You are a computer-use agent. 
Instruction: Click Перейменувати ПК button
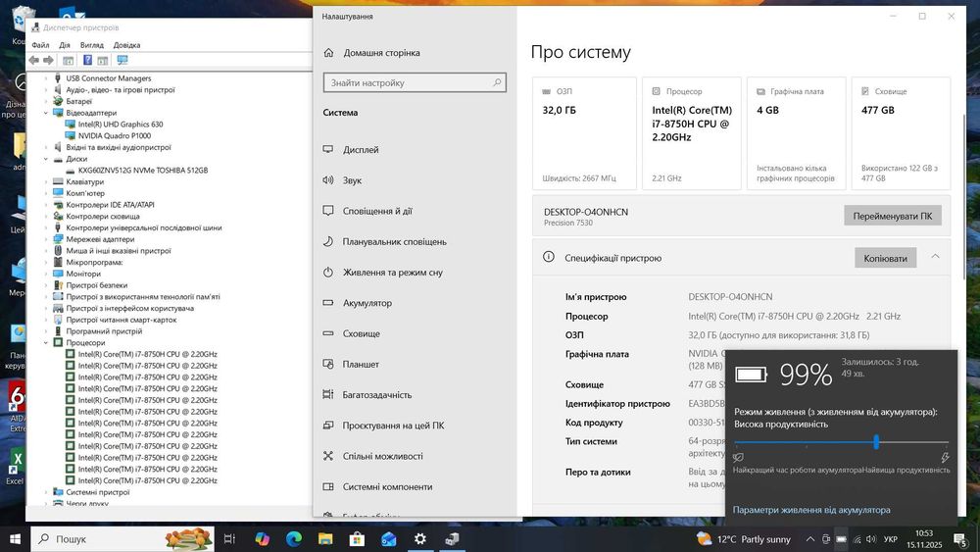[893, 216]
